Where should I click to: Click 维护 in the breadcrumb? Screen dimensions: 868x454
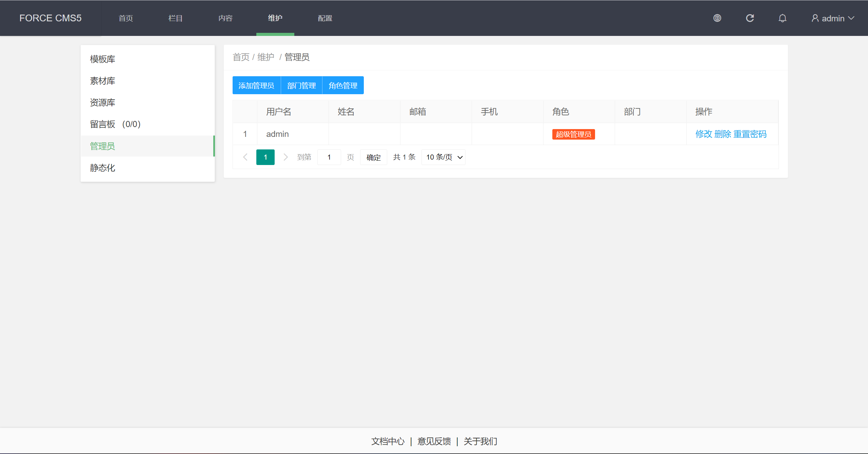266,57
